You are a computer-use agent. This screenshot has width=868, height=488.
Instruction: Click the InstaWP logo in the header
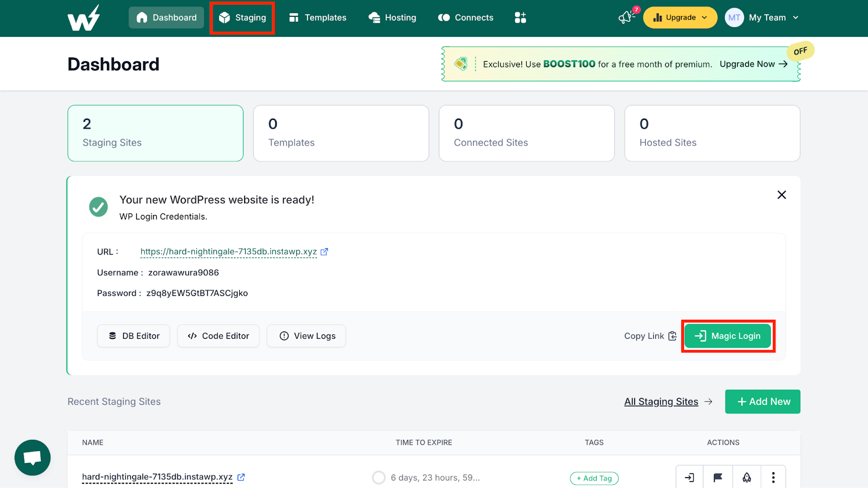coord(84,17)
